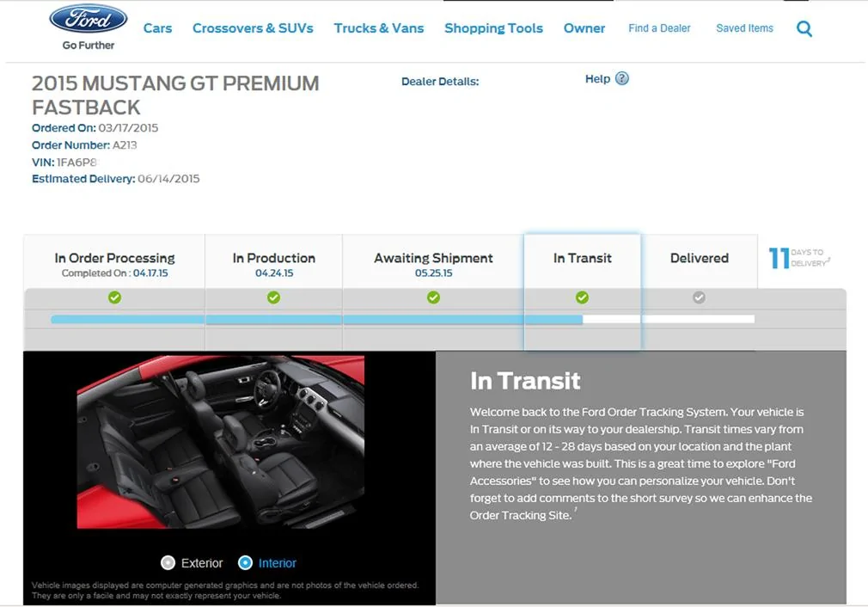The width and height of the screenshot is (868, 607).
Task: Click Saved Items link
Action: pyautogui.click(x=744, y=28)
